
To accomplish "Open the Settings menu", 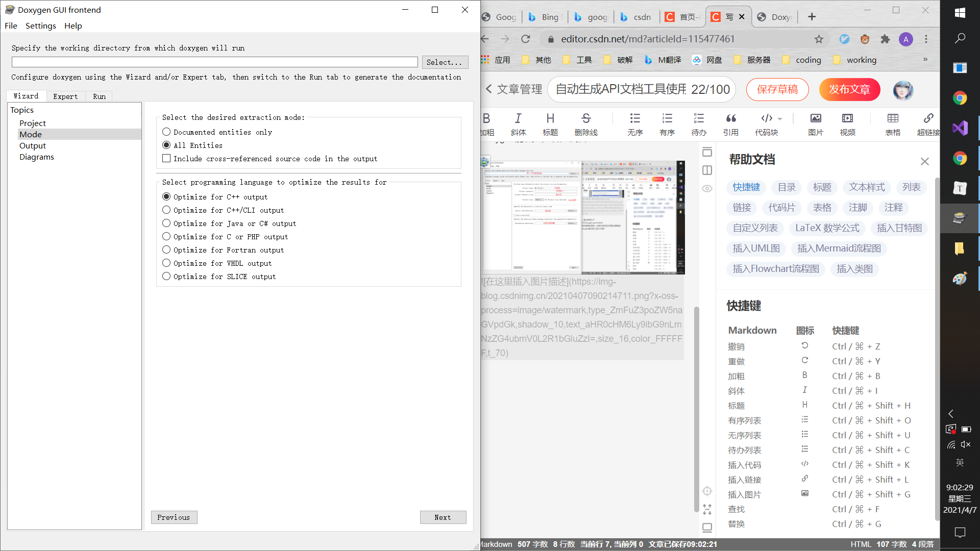I will tap(41, 26).
